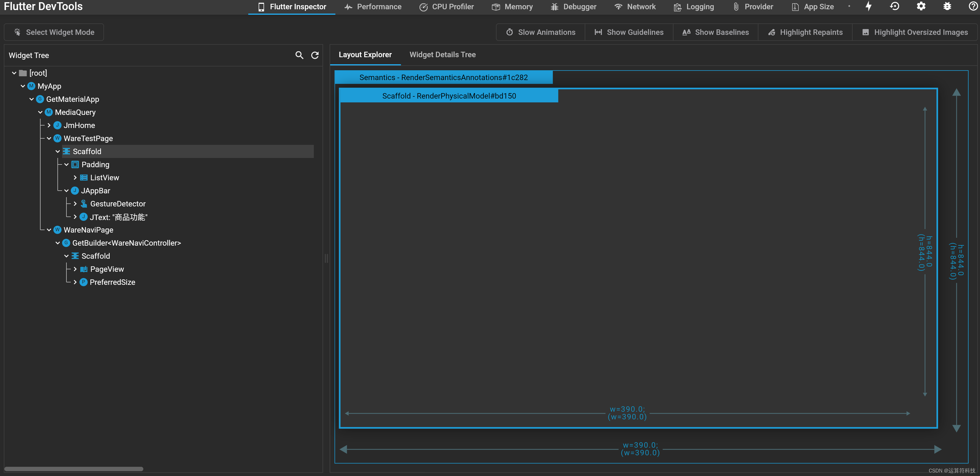980x476 pixels.
Task: Click the report bug icon
Action: tap(947, 7)
